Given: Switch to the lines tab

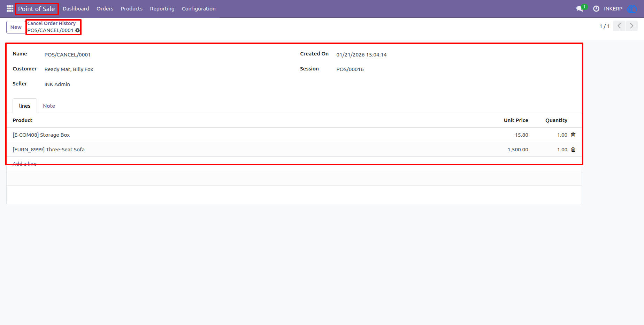Looking at the screenshot, I should point(25,106).
